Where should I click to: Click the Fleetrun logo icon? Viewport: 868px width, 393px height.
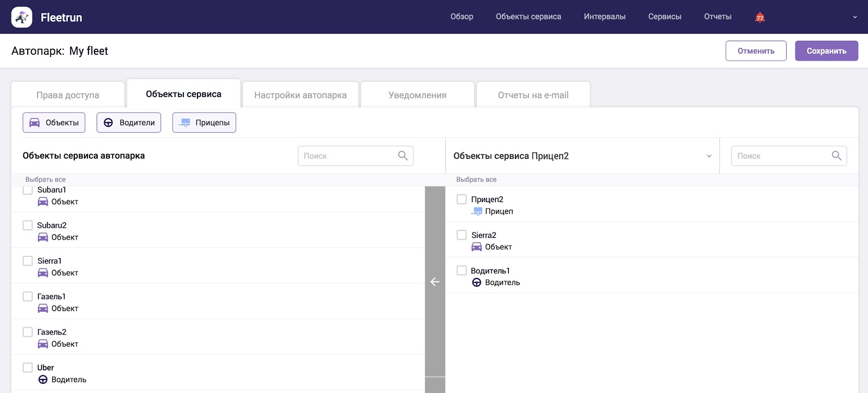[x=22, y=17]
